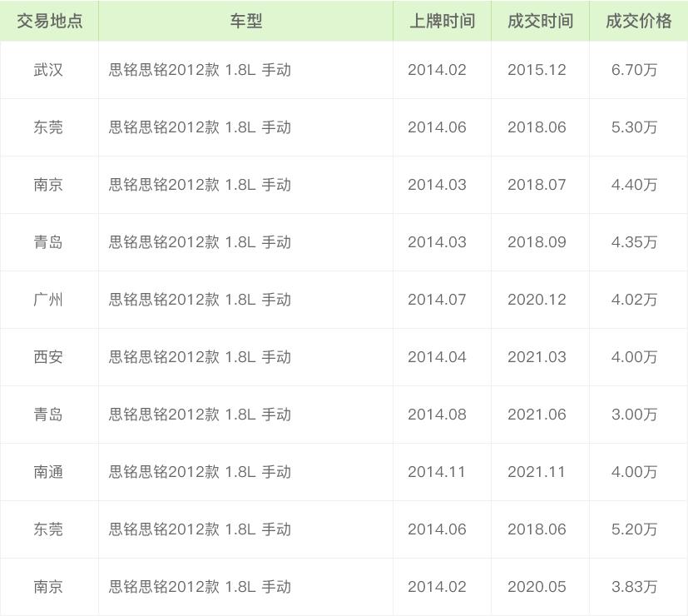The height and width of the screenshot is (616, 688).
Task: Click the 车型 column header
Action: pos(245,21)
